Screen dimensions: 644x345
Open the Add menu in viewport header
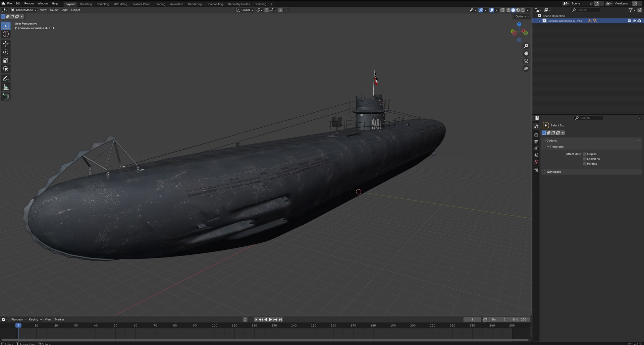pyautogui.click(x=65, y=10)
